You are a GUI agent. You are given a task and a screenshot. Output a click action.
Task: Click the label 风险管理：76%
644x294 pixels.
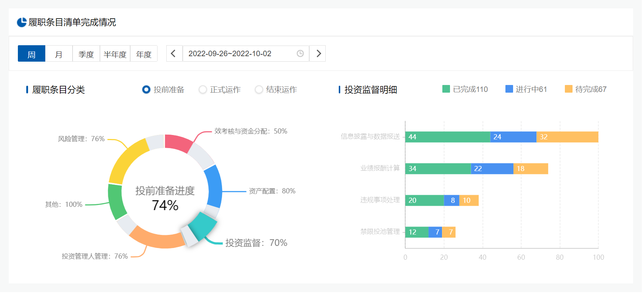[x=81, y=139]
